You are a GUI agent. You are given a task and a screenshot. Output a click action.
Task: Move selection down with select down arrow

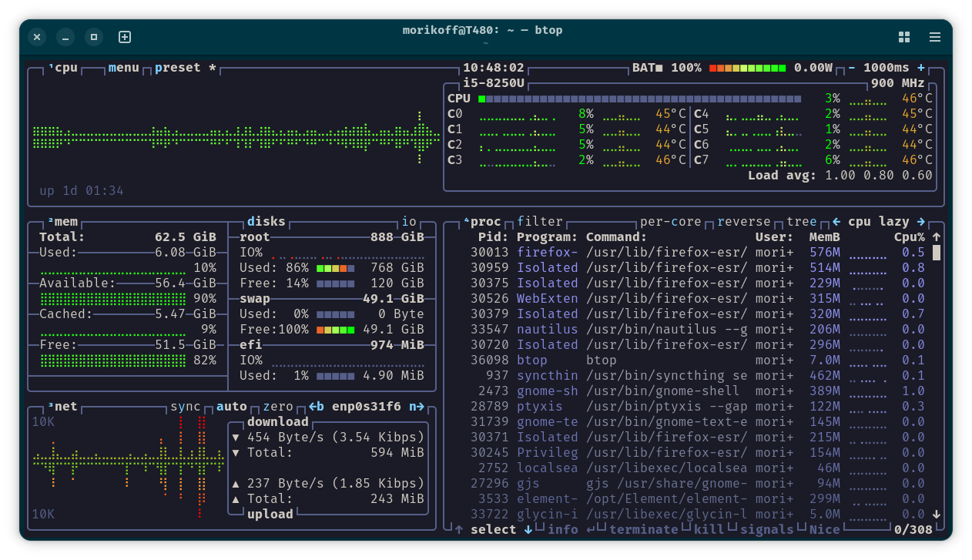coord(528,530)
